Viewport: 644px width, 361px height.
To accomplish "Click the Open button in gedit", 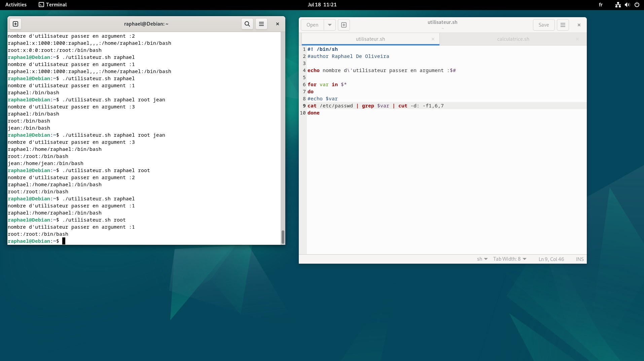I will pos(312,25).
